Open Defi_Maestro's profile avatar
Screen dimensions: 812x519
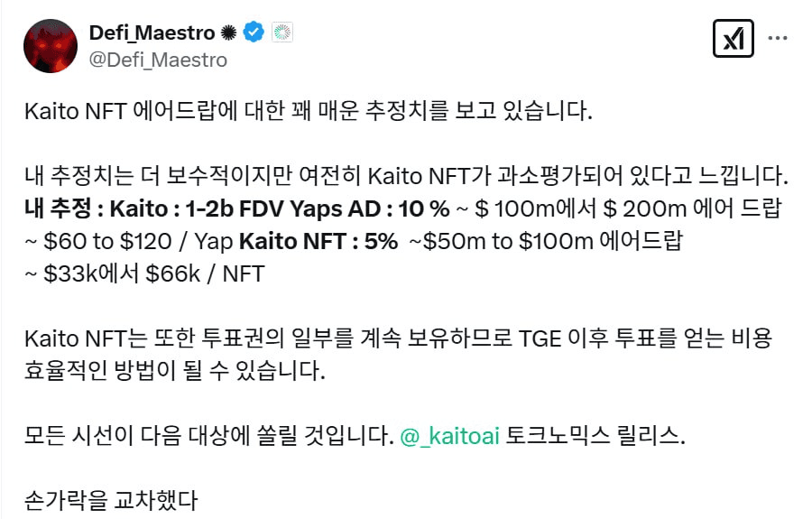(x=51, y=46)
